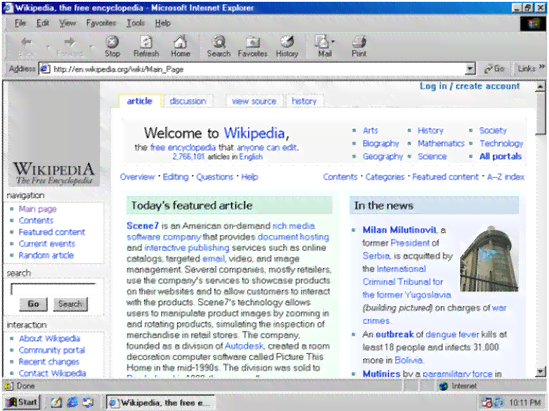Open the View menu
This screenshot has width=549, height=411.
pyautogui.click(x=67, y=23)
